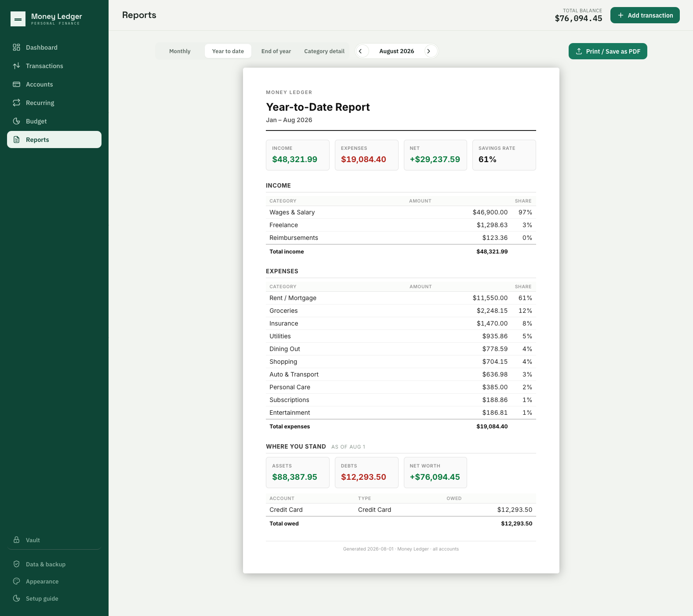The image size is (693, 616).
Task: Click the Setup guide progress icon
Action: (16, 598)
